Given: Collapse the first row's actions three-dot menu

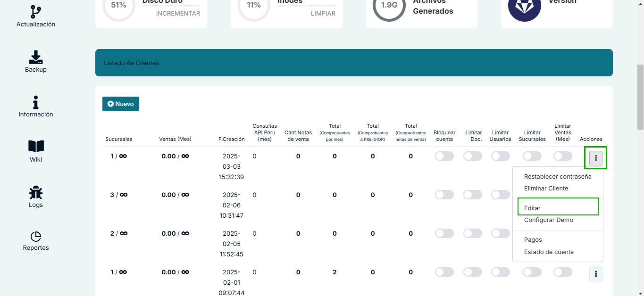Looking at the screenshot, I should click(x=595, y=158).
